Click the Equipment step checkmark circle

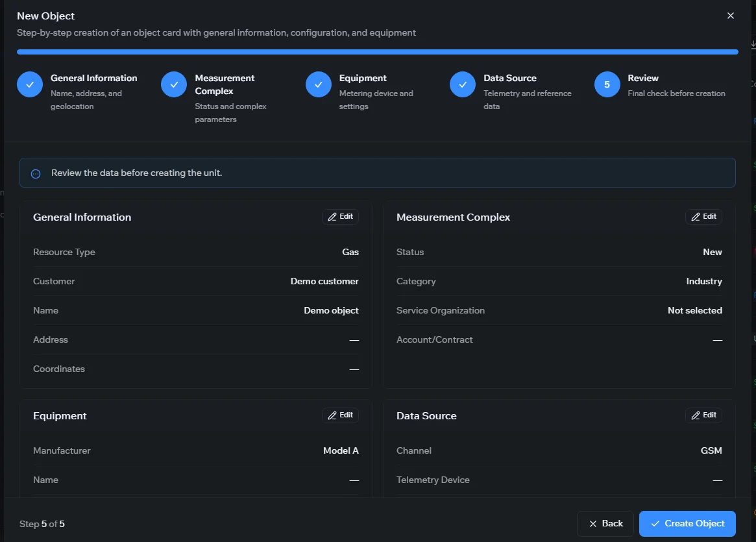click(x=319, y=84)
